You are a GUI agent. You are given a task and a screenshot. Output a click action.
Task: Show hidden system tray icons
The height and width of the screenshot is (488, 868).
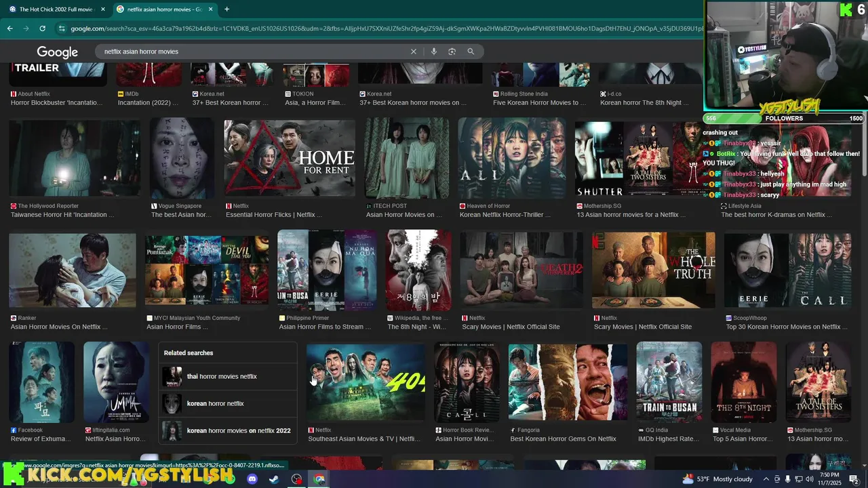click(x=766, y=479)
